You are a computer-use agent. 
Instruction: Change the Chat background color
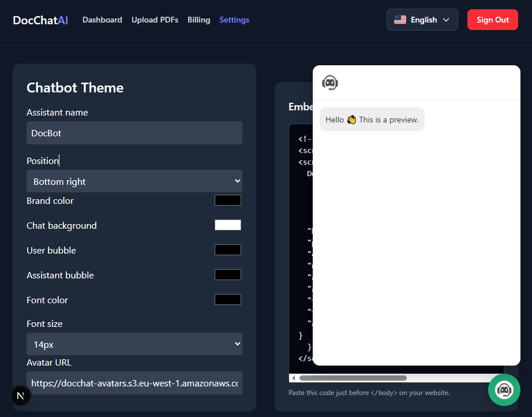[x=227, y=225]
